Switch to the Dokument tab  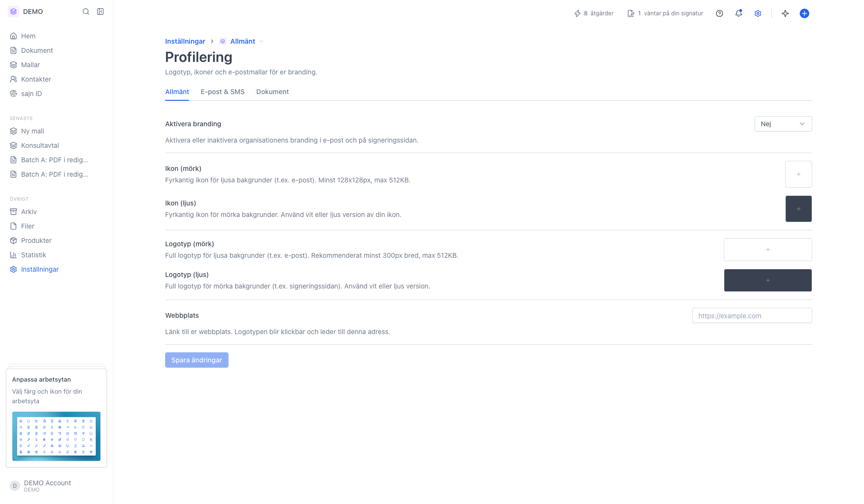pos(273,92)
